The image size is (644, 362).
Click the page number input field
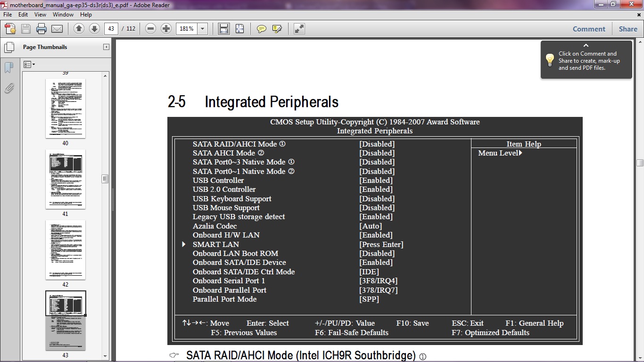(111, 29)
